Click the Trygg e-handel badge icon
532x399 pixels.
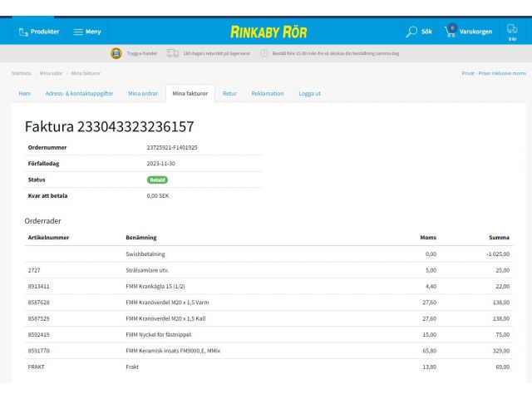tap(116, 53)
